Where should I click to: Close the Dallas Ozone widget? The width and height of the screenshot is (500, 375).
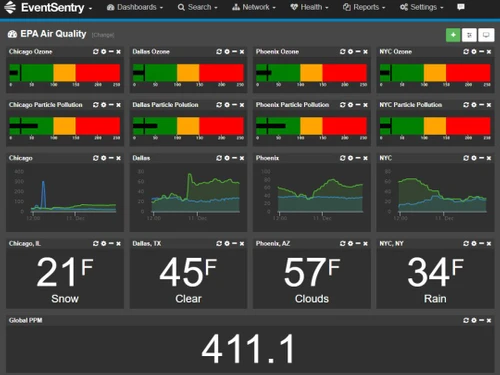(242, 52)
